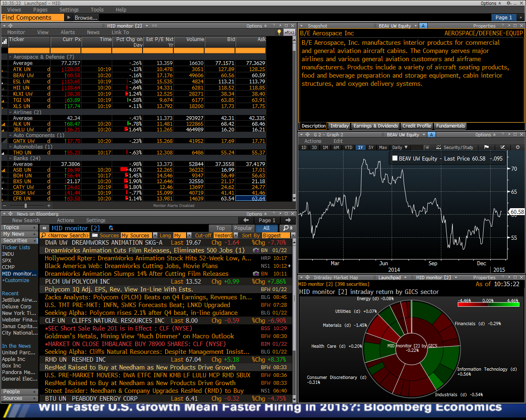Click the zoom-in plus beside monitor slider

coord(49,206)
